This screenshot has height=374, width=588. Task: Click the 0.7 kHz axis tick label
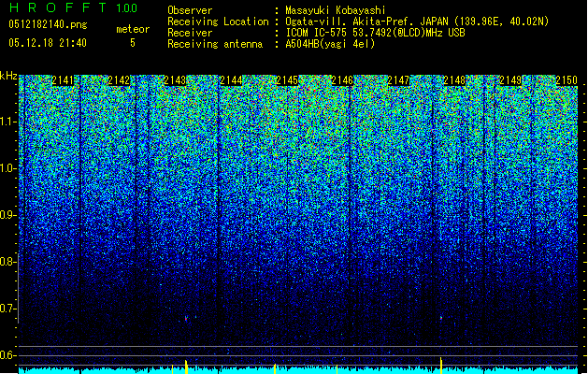pos(8,309)
